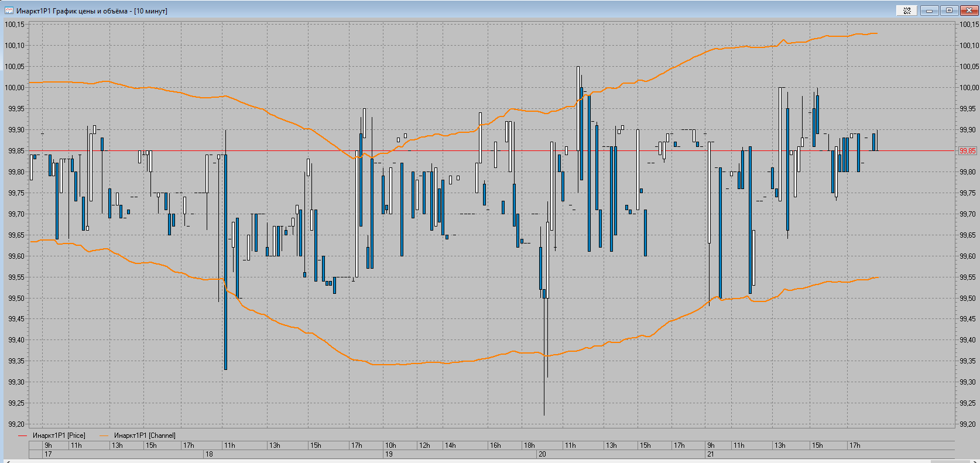This screenshot has width=980, height=463.
Task: Click date label 20 on time axis
Action: pyautogui.click(x=542, y=454)
